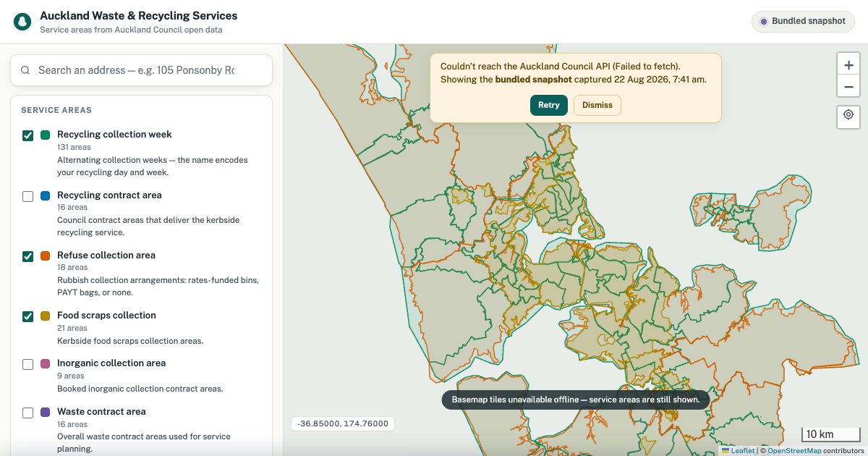Dismiss the API failure notice

[x=597, y=105]
